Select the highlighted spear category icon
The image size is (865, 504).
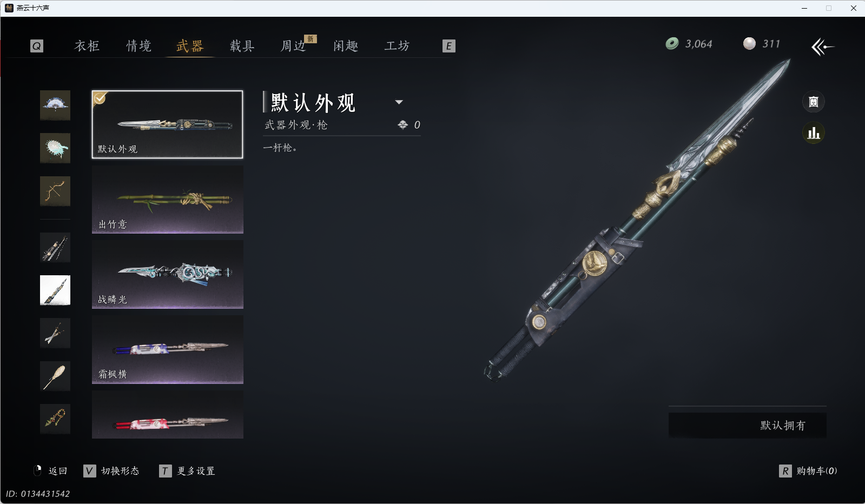point(55,290)
